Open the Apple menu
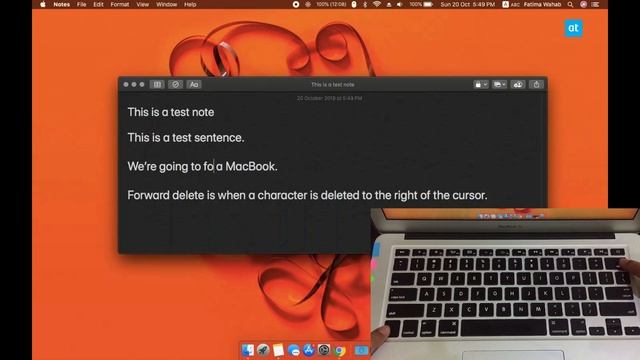640x360 pixels. pyautogui.click(x=42, y=4)
